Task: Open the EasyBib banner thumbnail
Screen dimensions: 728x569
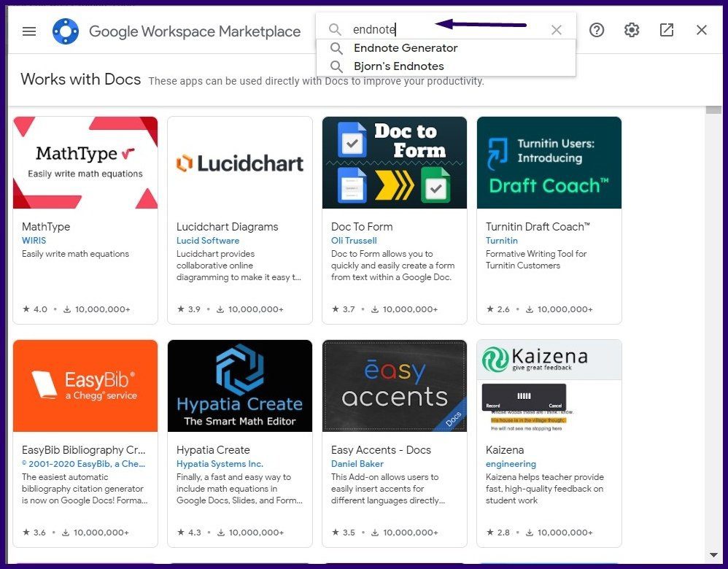Action: point(85,385)
